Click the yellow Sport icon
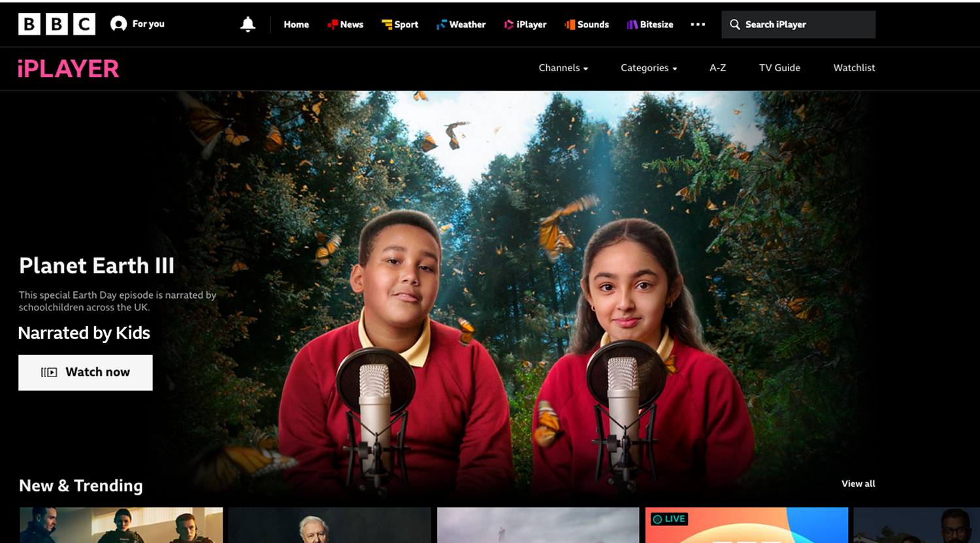This screenshot has height=543, width=980. [387, 24]
